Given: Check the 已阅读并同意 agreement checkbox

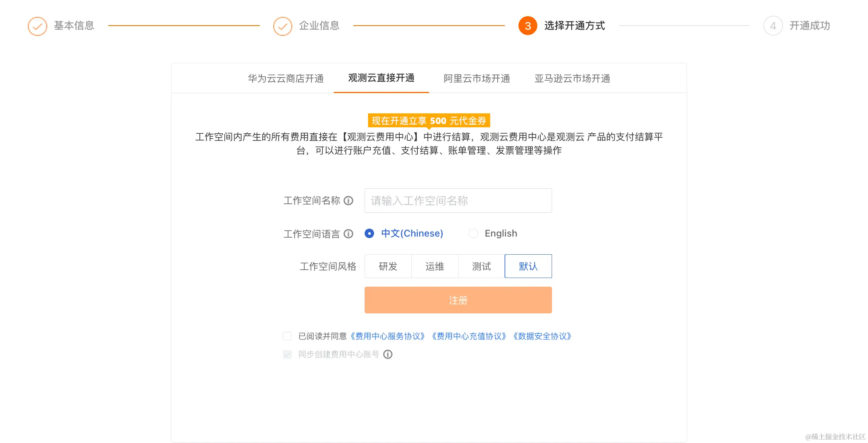Looking at the screenshot, I should tap(287, 336).
